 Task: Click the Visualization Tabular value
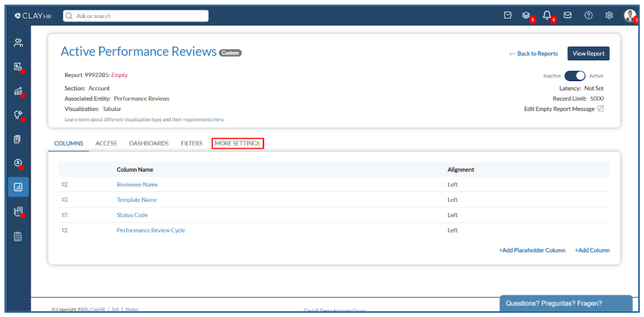[x=112, y=109]
